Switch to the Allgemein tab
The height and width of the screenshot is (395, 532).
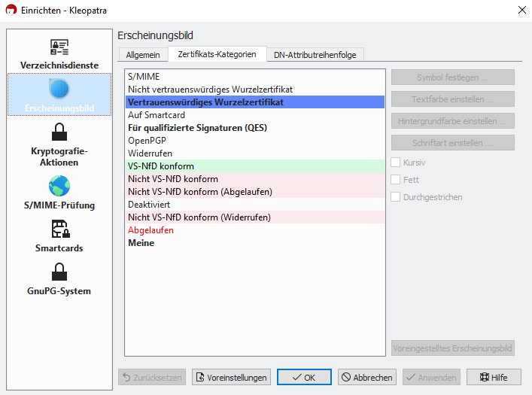coord(143,55)
